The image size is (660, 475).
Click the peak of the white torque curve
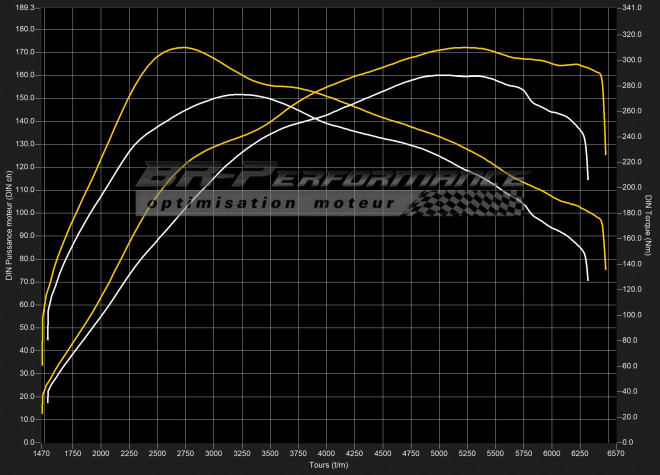point(238,94)
